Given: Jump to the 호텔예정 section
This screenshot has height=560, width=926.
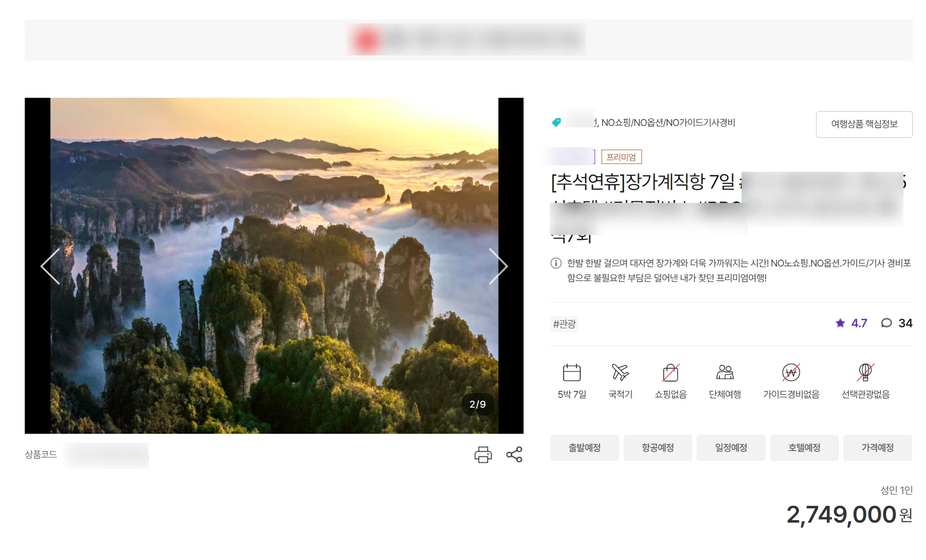Looking at the screenshot, I should click(804, 448).
